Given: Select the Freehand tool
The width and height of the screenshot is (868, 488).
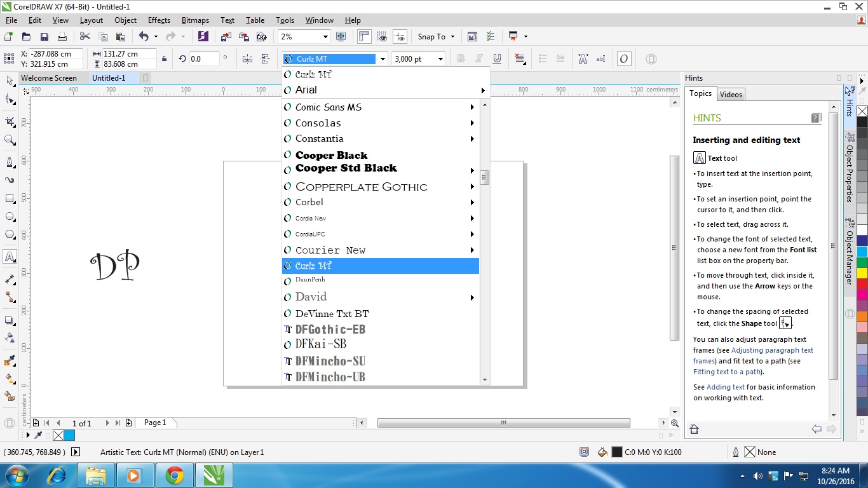Looking at the screenshot, I should [10, 161].
